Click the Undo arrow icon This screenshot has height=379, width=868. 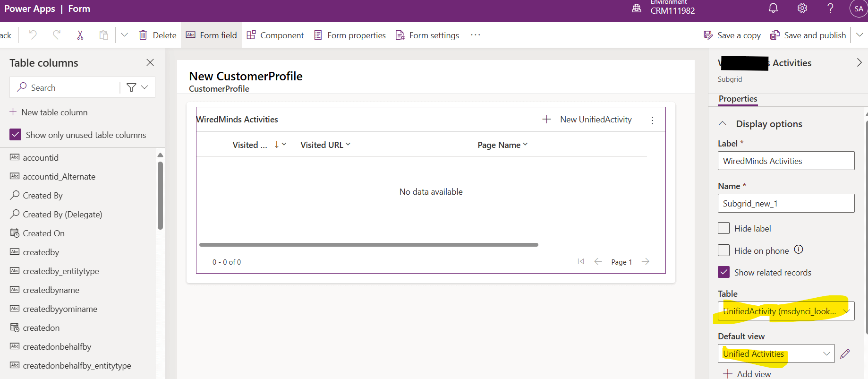pos(33,35)
